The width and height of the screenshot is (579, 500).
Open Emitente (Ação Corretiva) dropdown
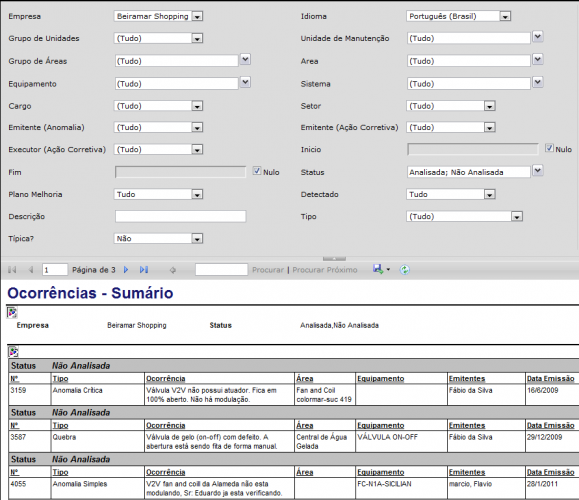[x=490, y=128]
